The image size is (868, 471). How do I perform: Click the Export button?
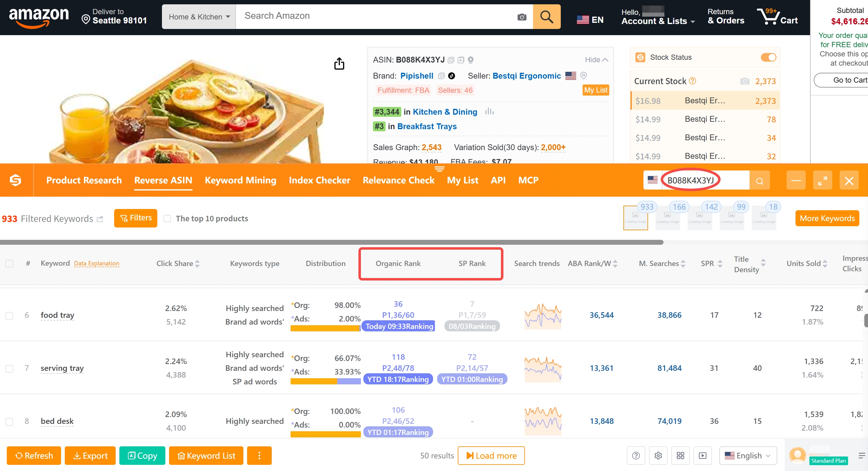click(90, 456)
